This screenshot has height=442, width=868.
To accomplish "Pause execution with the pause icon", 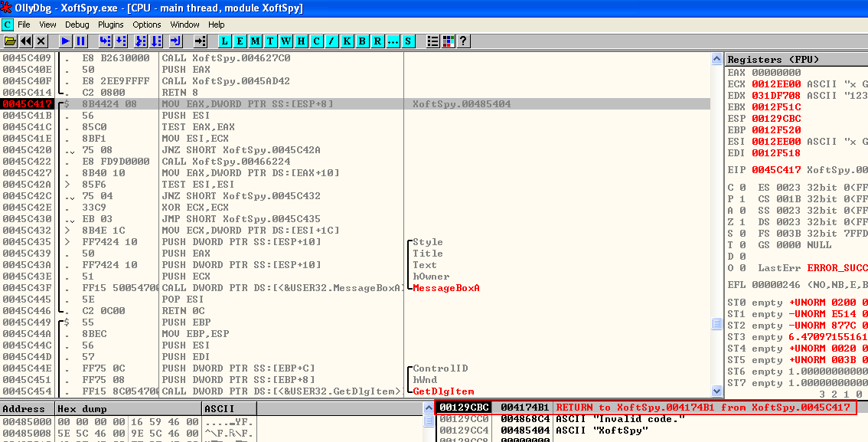I will [81, 41].
